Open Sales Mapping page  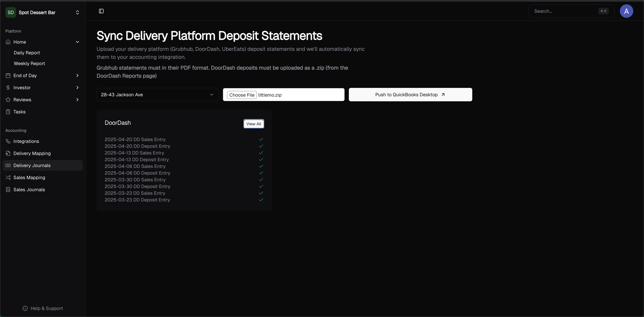(43, 177)
